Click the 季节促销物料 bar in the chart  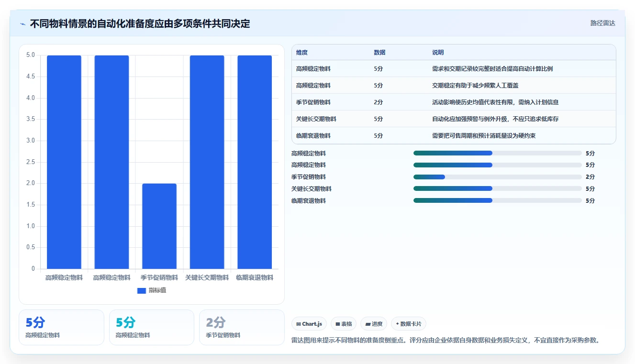pyautogui.click(x=159, y=226)
